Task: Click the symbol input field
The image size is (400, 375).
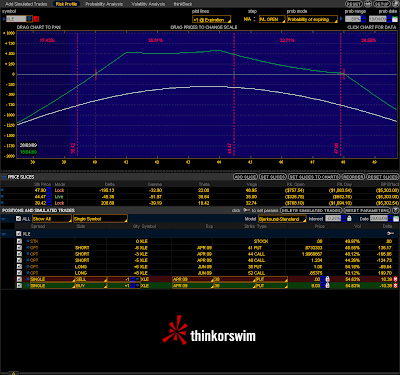Action: pyautogui.click(x=16, y=19)
